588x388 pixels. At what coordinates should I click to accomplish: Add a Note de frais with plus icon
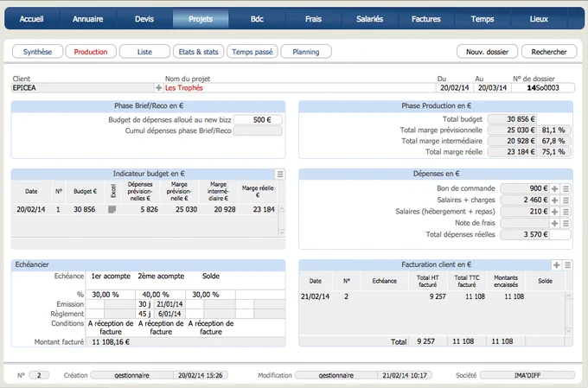(554, 224)
